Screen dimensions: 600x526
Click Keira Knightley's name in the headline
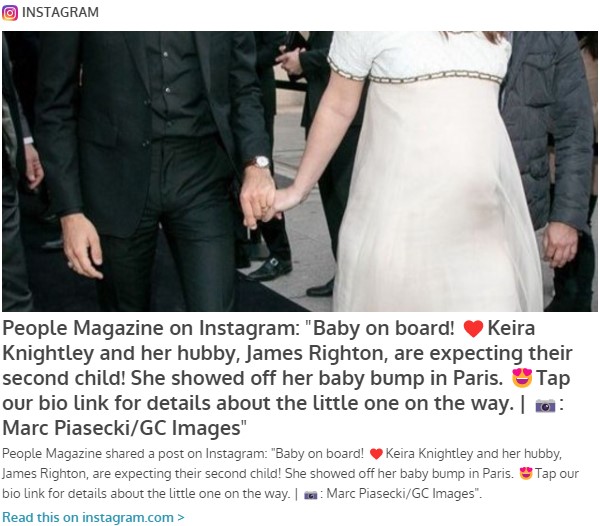(269, 340)
